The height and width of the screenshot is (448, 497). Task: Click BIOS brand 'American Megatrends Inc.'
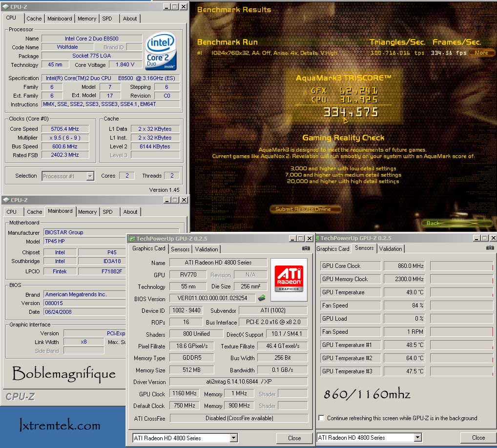(x=84, y=294)
